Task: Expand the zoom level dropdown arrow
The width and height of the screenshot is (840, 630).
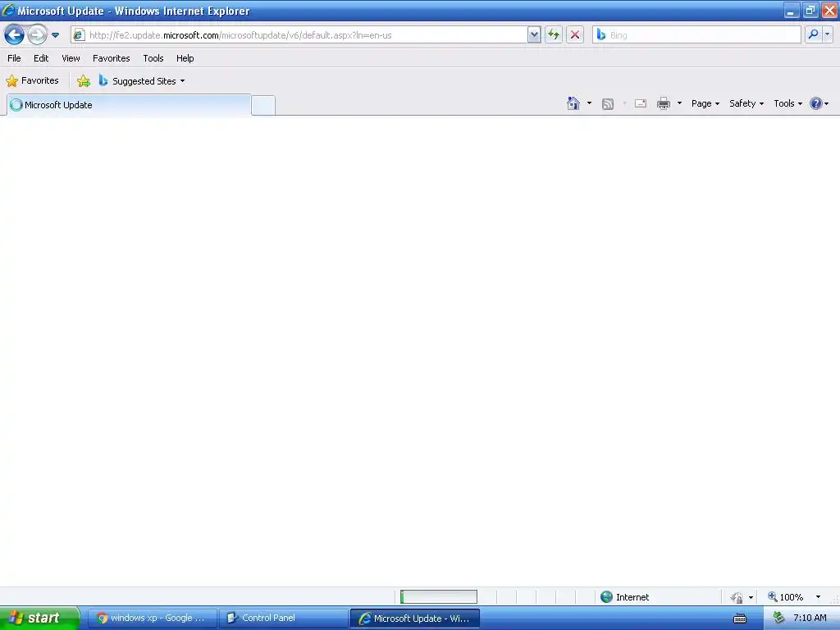Action: tap(818, 597)
